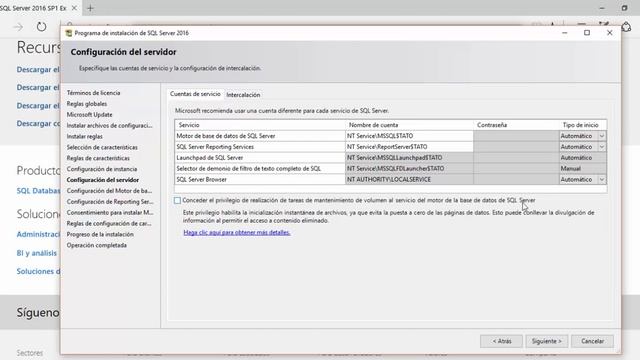Close the SQL Server 2016 SP1 browser tab

74,8
